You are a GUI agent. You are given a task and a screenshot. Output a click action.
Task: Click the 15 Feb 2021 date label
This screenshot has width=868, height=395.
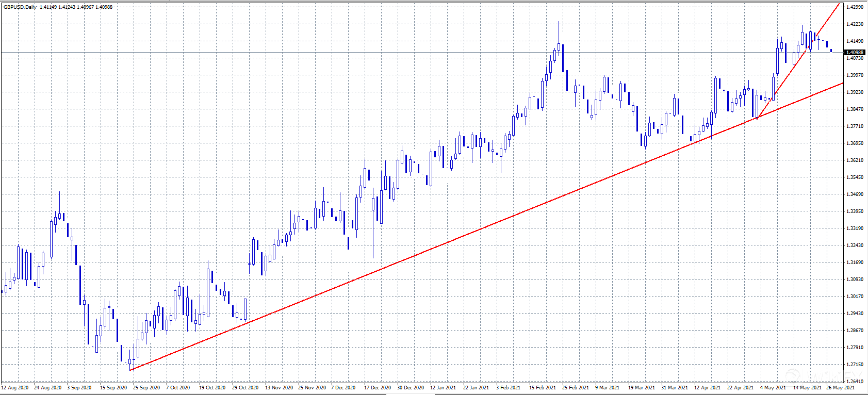coord(542,387)
